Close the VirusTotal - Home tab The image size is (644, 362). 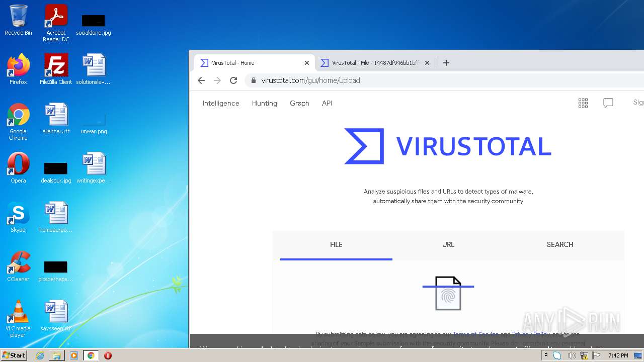(307, 63)
